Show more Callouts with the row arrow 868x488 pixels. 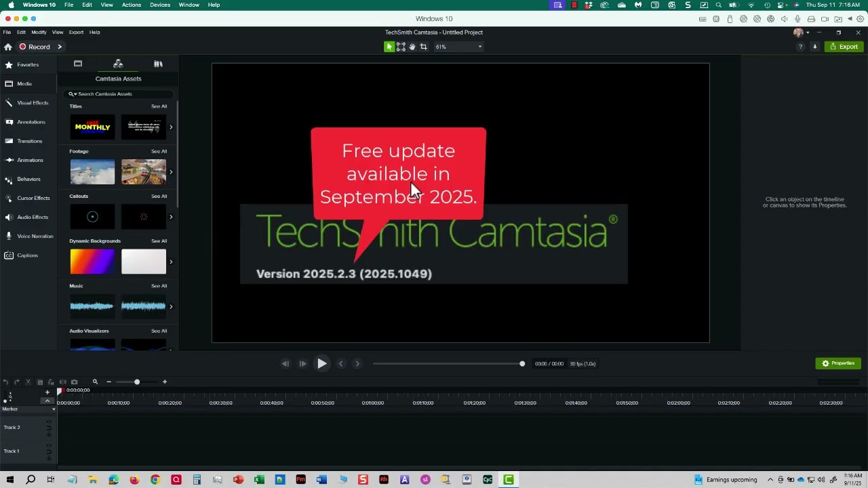point(171,217)
